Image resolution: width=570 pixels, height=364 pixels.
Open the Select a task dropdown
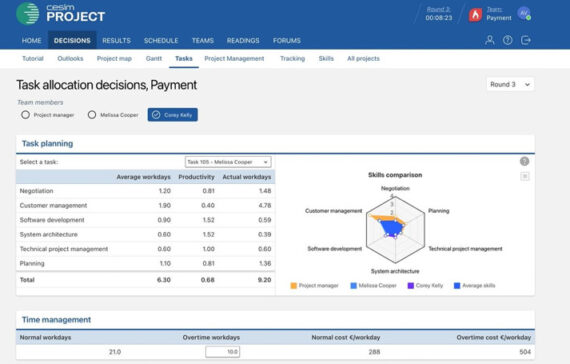tap(228, 162)
